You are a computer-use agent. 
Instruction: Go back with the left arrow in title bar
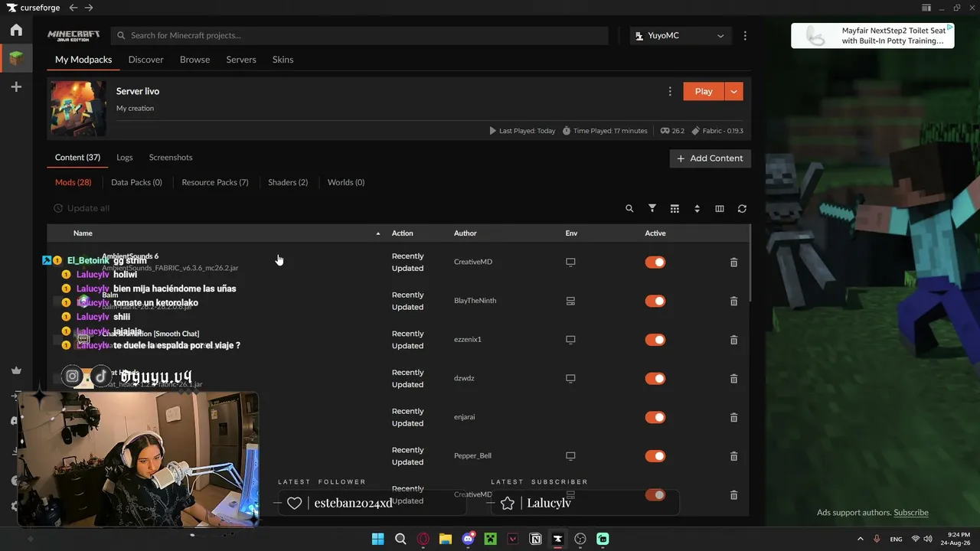73,8
